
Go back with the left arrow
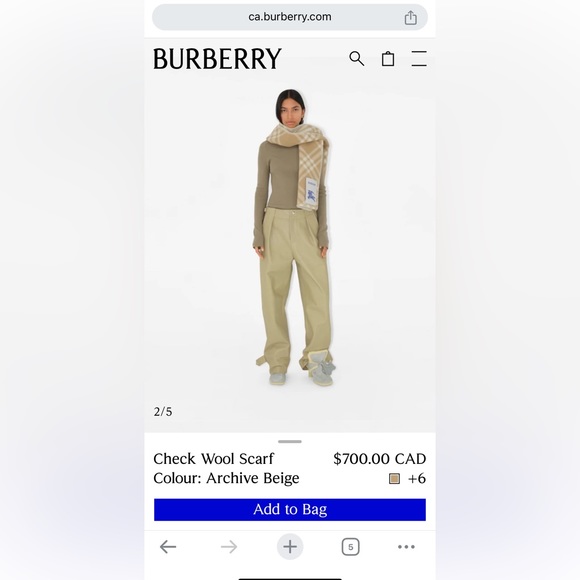(168, 546)
